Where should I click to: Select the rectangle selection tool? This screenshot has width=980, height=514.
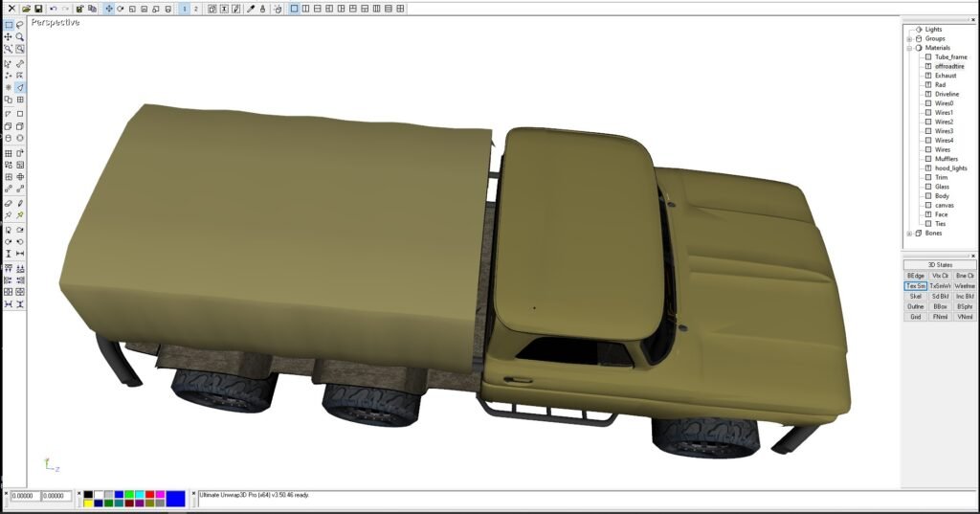click(x=9, y=25)
